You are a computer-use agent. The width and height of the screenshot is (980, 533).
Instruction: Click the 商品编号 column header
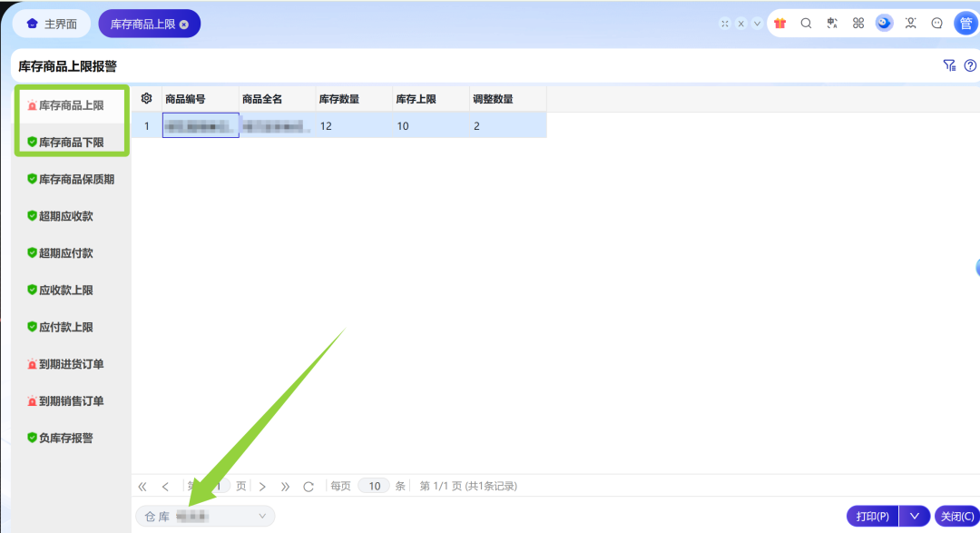(x=200, y=99)
